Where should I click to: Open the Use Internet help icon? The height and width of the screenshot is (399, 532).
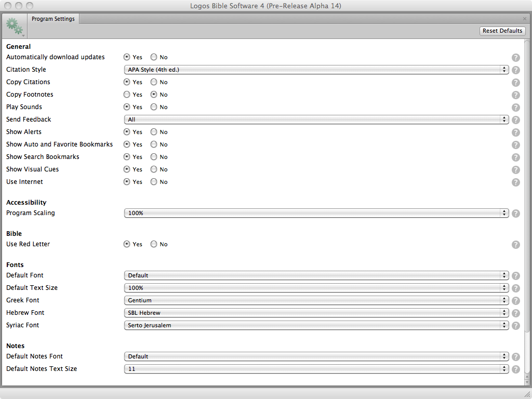[516, 182]
